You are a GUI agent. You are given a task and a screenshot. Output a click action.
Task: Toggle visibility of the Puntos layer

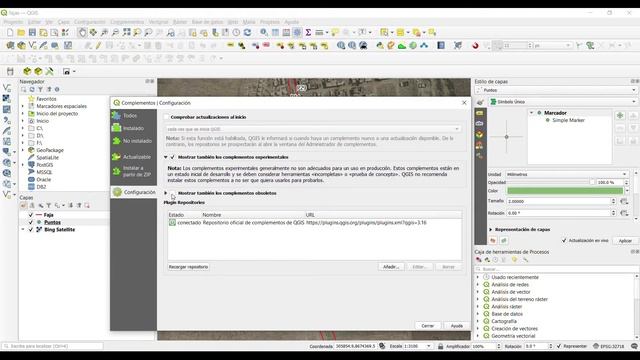pyautogui.click(x=31, y=222)
